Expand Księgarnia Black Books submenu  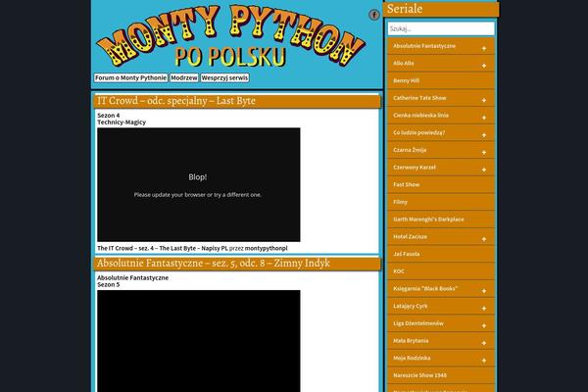(484, 291)
